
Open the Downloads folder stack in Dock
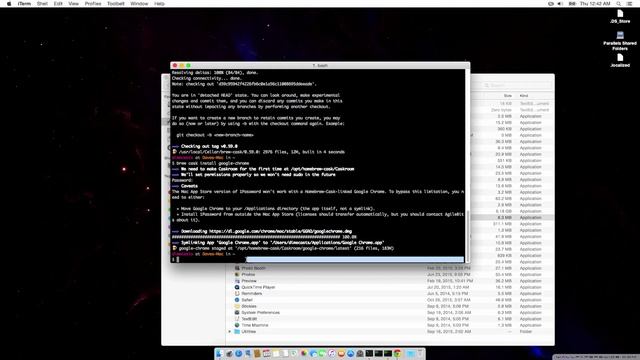pyautogui.click(x=410, y=353)
